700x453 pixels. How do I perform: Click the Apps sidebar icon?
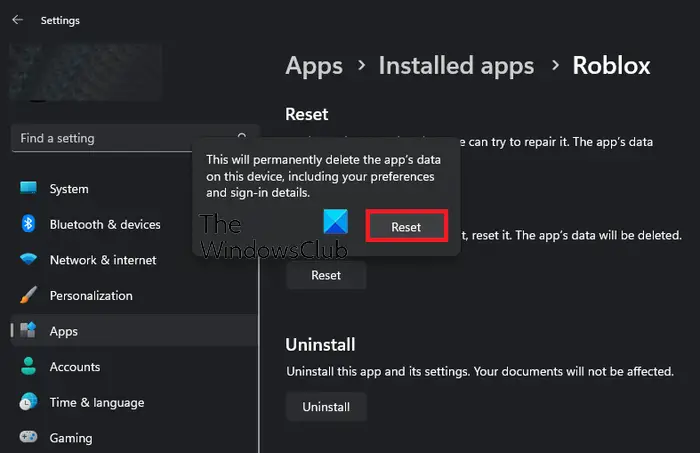(28, 331)
